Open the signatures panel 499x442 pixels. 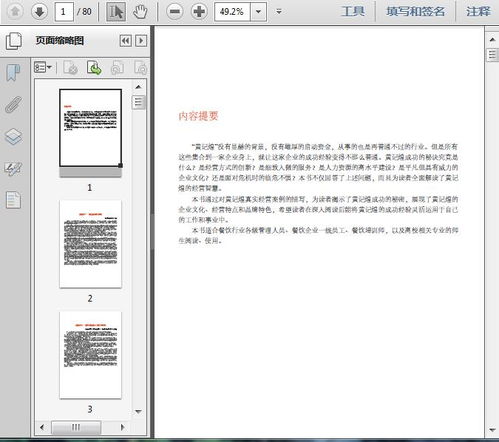[13, 169]
